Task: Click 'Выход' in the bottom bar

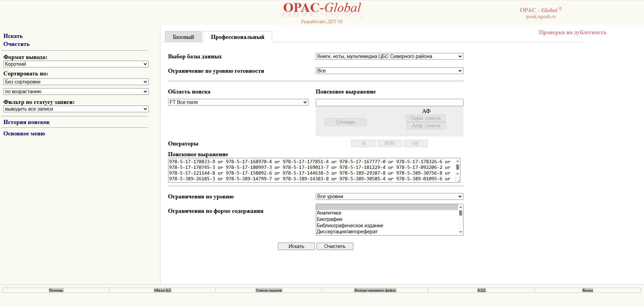Action: 587,290
